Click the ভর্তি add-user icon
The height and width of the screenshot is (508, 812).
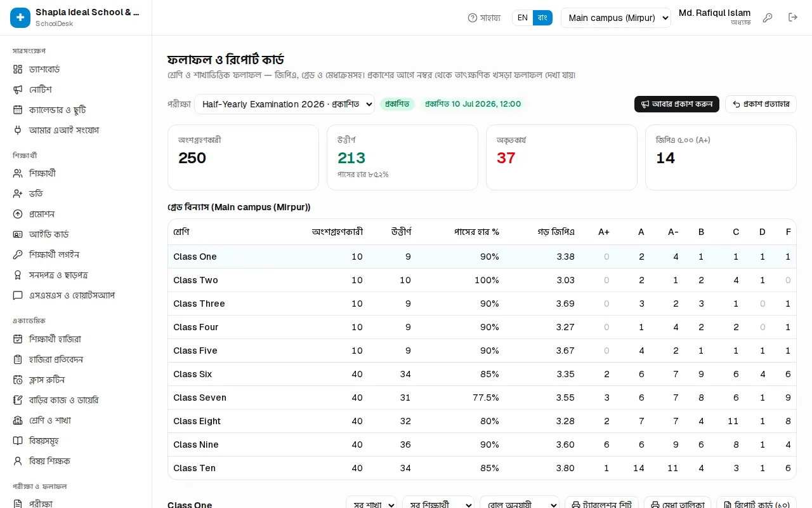pos(18,194)
